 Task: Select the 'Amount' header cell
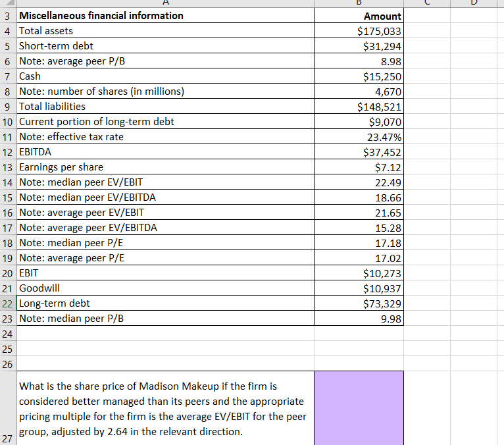359,15
